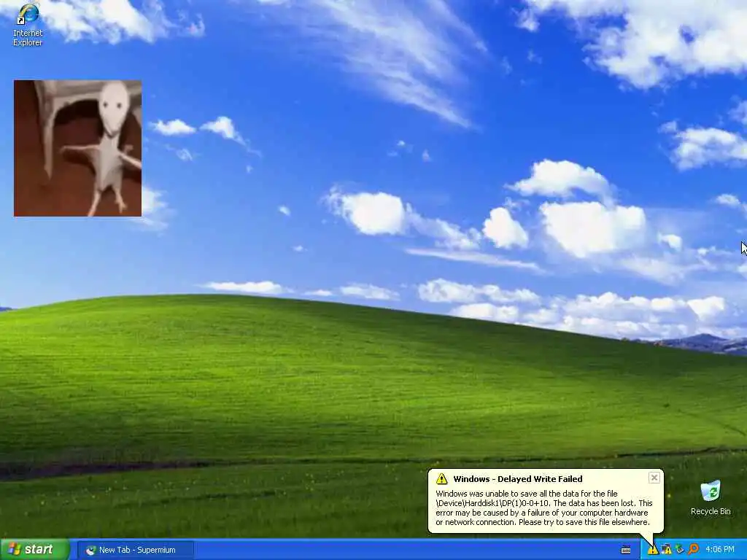The height and width of the screenshot is (560, 747).
Task: Click the yellow warning tray icon
Action: 653,550
